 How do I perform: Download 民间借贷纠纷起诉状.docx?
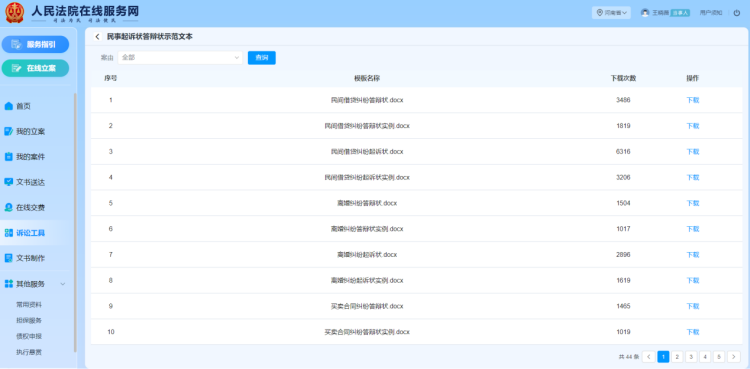(693, 152)
